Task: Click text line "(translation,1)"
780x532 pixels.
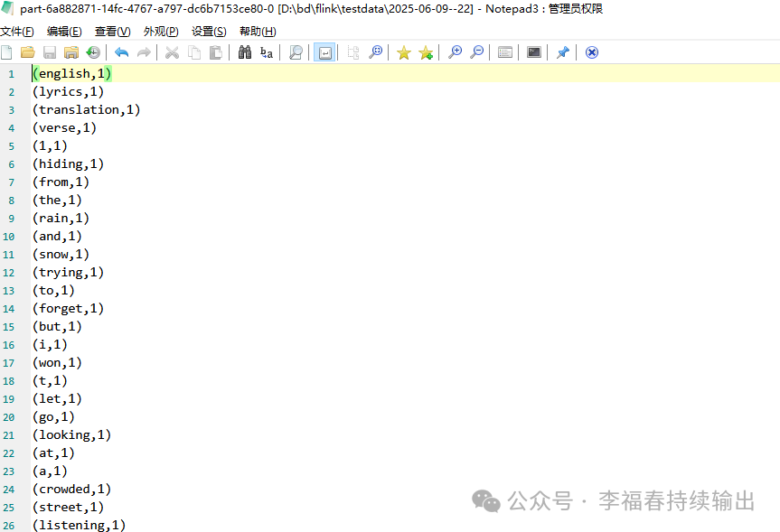Action: pos(87,110)
